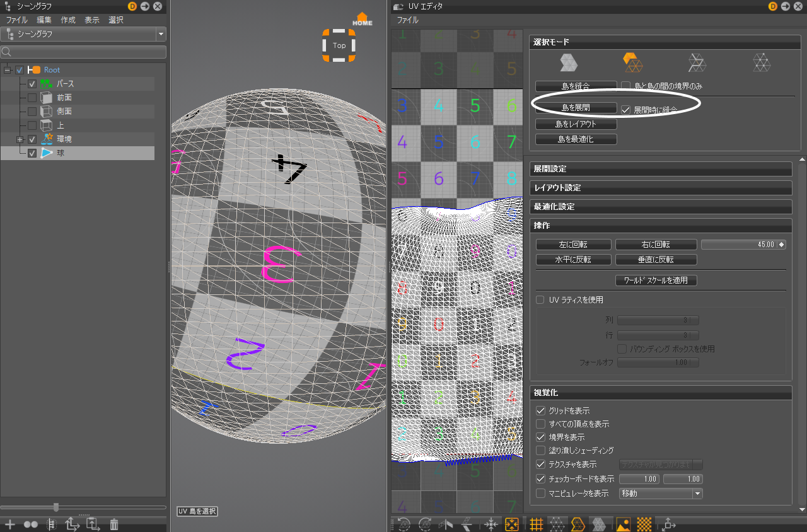The width and height of the screenshot is (807, 532).
Task: Click the horizontal flip icon in bottom toolbar
Action: coord(446,523)
